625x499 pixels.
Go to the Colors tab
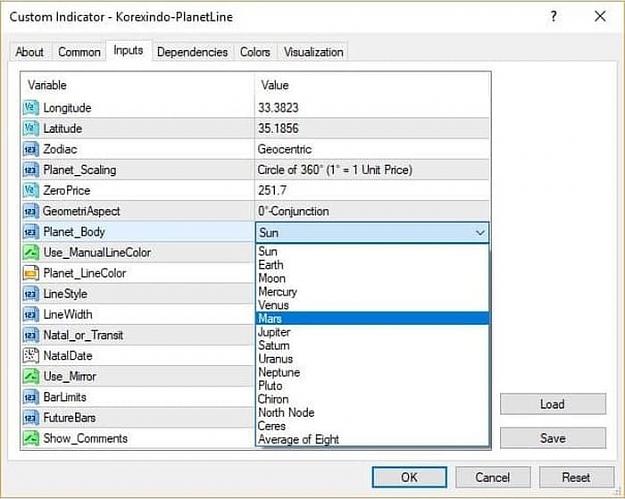click(x=255, y=52)
